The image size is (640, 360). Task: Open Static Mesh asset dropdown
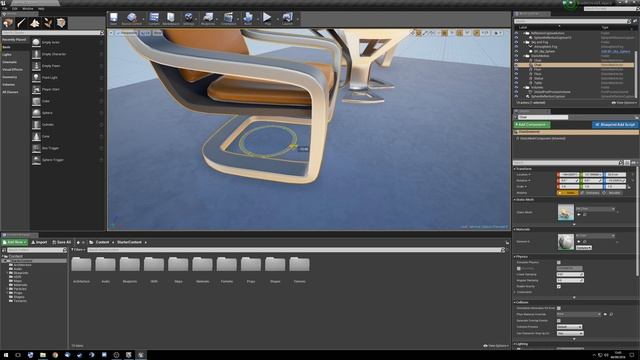(x=595, y=209)
